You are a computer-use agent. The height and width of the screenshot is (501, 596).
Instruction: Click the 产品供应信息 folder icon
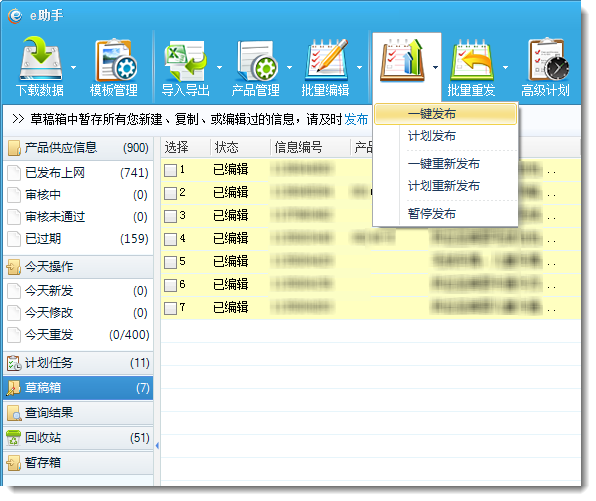pyautogui.click(x=14, y=148)
